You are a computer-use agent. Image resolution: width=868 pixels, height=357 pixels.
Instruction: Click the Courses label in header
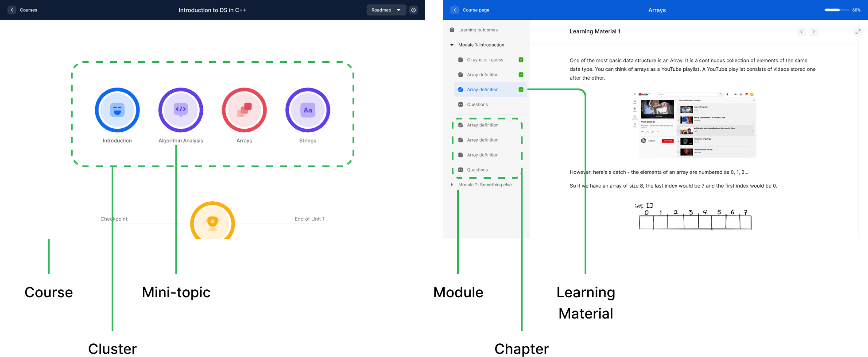click(x=28, y=10)
